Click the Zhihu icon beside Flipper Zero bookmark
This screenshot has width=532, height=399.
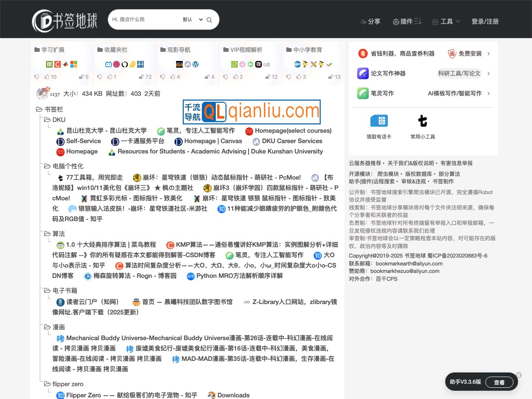click(x=60, y=395)
